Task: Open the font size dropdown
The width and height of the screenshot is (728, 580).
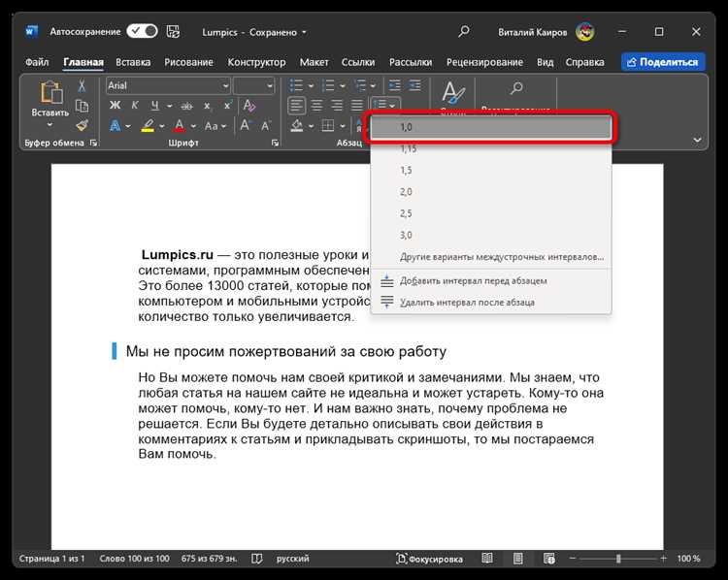Action: tap(269, 86)
